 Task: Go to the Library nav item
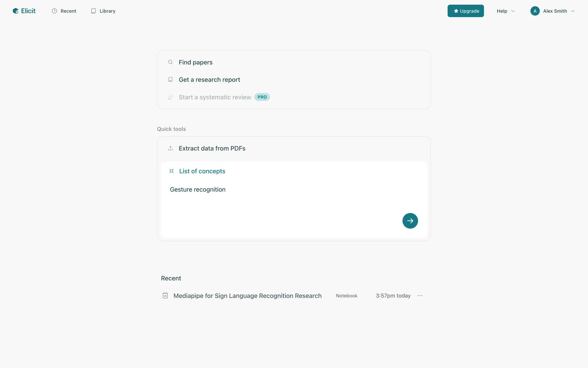107,11
